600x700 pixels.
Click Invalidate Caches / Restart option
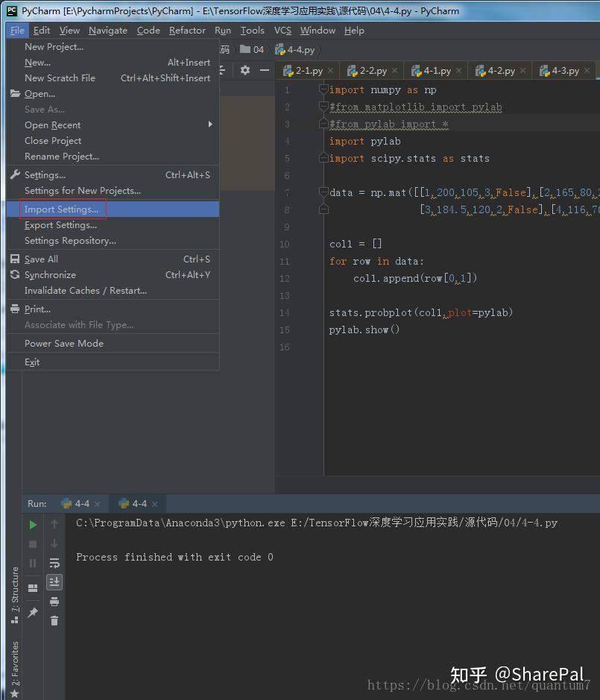(x=84, y=290)
